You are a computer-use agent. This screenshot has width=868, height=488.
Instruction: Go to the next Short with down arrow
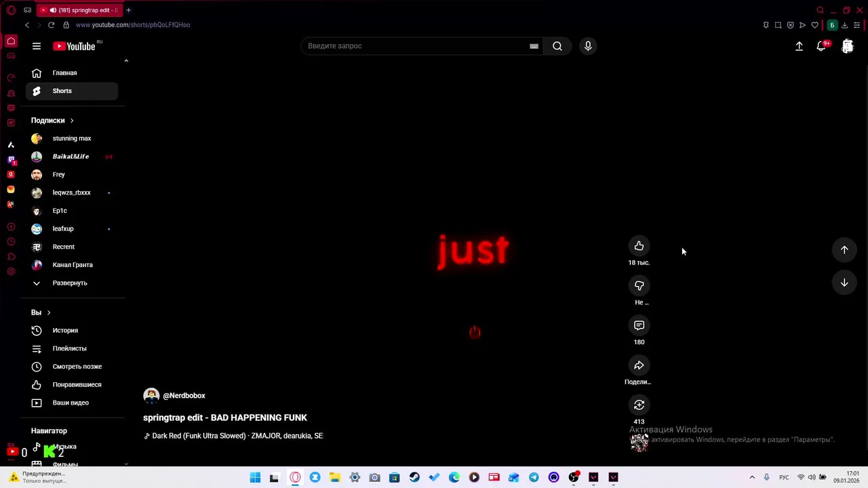tap(844, 283)
